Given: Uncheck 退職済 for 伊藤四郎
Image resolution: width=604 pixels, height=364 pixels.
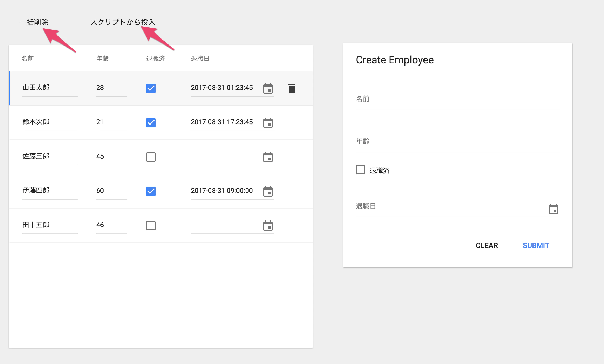Looking at the screenshot, I should [x=151, y=191].
